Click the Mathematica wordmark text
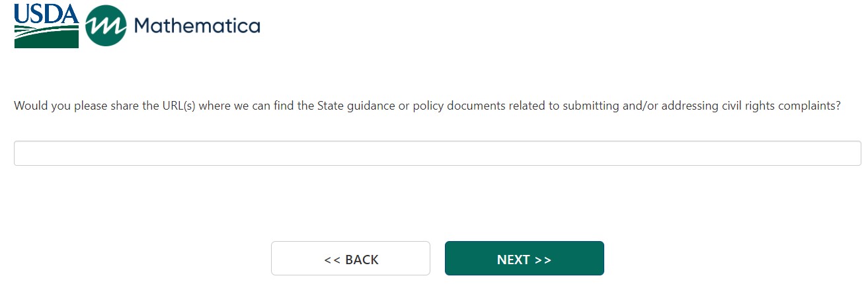This screenshot has width=868, height=284. (197, 26)
